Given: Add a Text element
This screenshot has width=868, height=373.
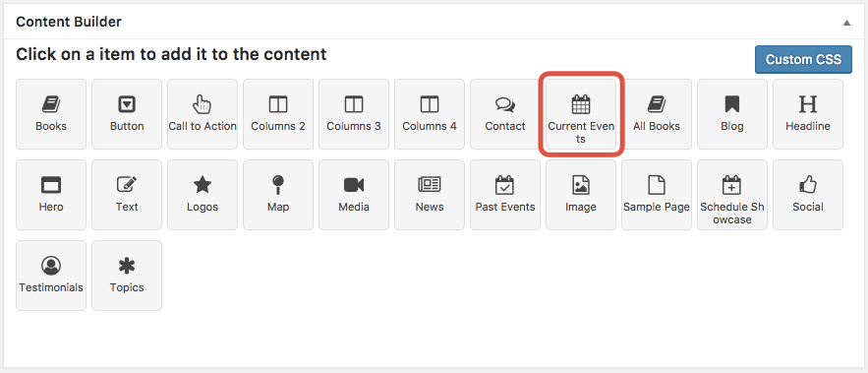Looking at the screenshot, I should [x=127, y=195].
